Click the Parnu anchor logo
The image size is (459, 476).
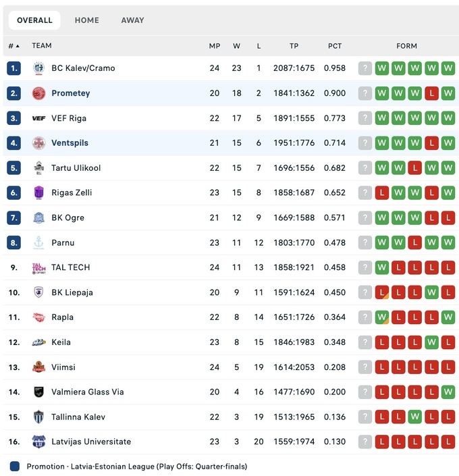point(38,243)
